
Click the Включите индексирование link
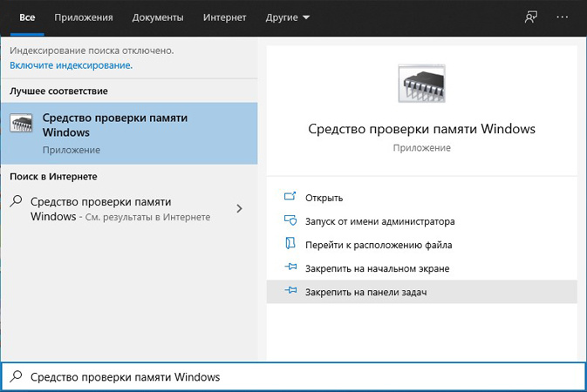click(x=72, y=65)
